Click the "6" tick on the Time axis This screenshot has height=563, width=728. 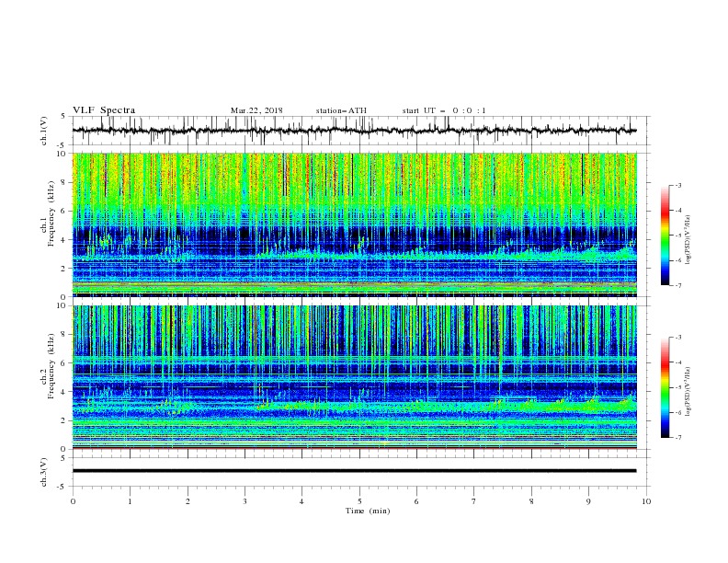point(416,501)
